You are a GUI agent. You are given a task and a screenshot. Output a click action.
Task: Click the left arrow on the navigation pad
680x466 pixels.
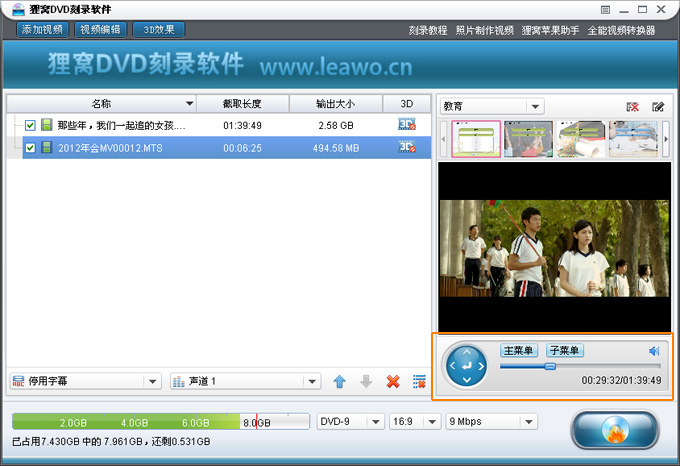(452, 366)
